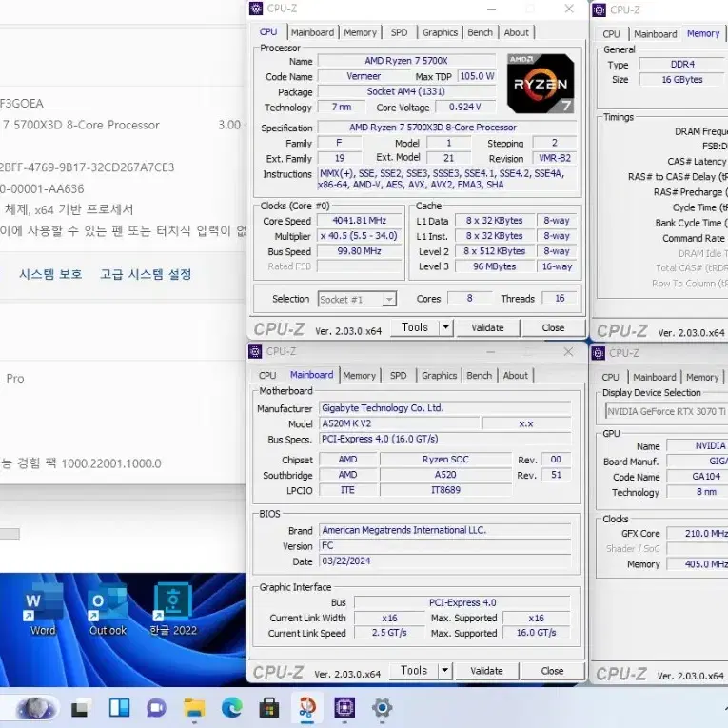Open Tools dropdown arrow in Mainboard window

tap(444, 671)
